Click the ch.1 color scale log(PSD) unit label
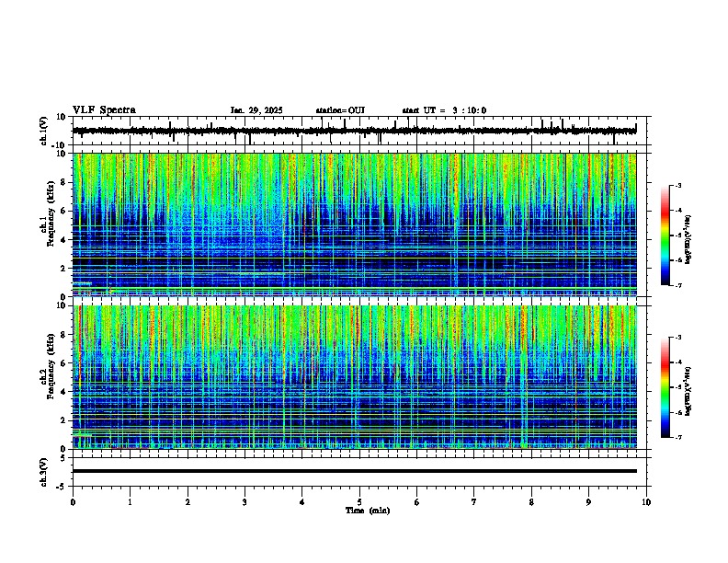Image resolution: width=728 pixels, height=563 pixels. [x=688, y=239]
